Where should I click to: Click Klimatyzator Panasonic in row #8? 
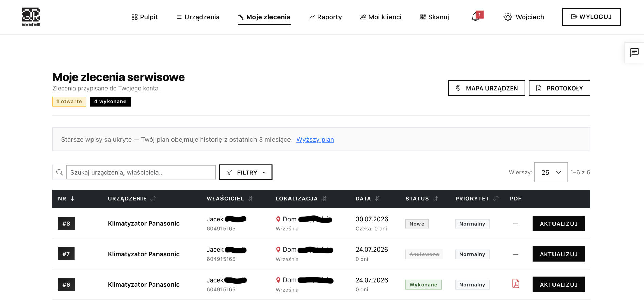click(144, 223)
